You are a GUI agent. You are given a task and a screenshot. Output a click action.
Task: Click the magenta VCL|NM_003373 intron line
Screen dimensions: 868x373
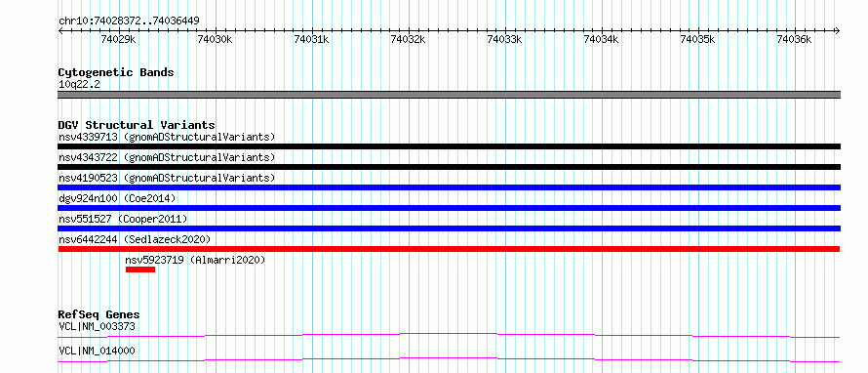[x=449, y=335]
